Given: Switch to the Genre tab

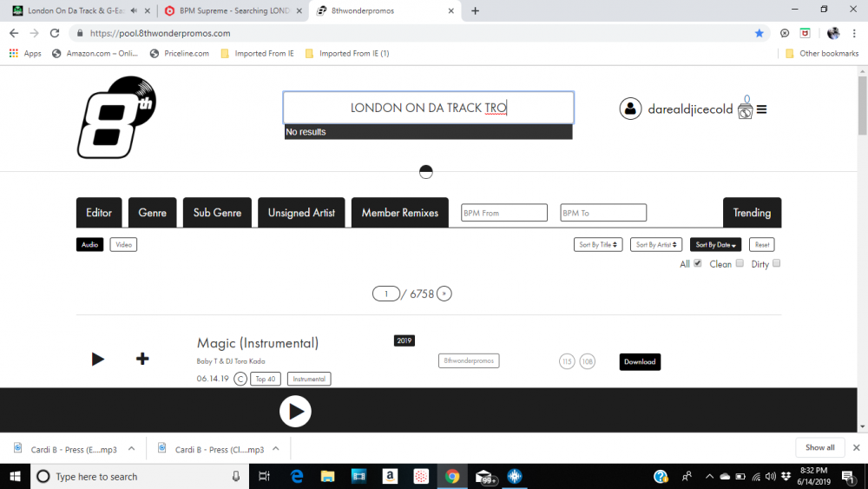Looking at the screenshot, I should (x=153, y=213).
